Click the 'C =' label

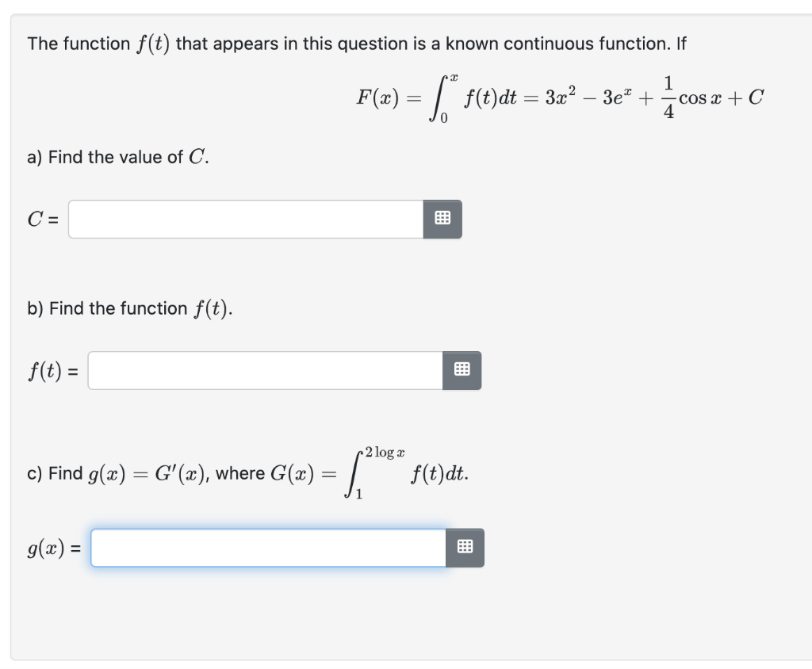pos(43,219)
